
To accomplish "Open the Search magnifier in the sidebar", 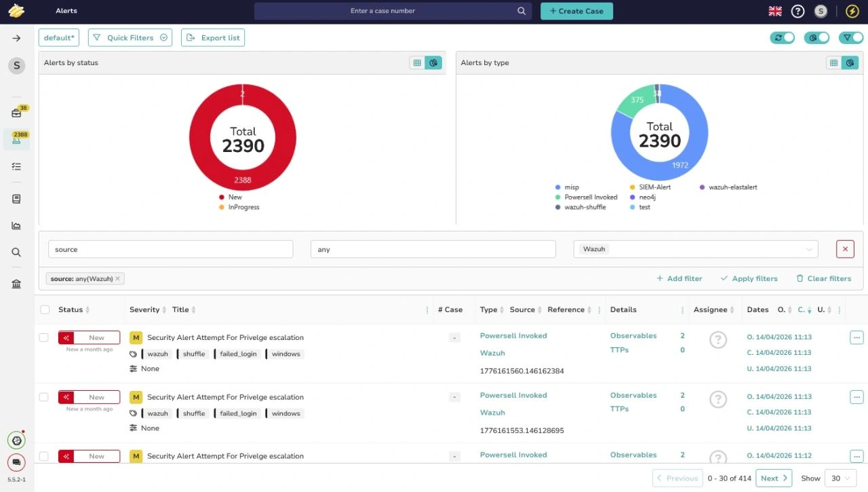I will tap(17, 252).
